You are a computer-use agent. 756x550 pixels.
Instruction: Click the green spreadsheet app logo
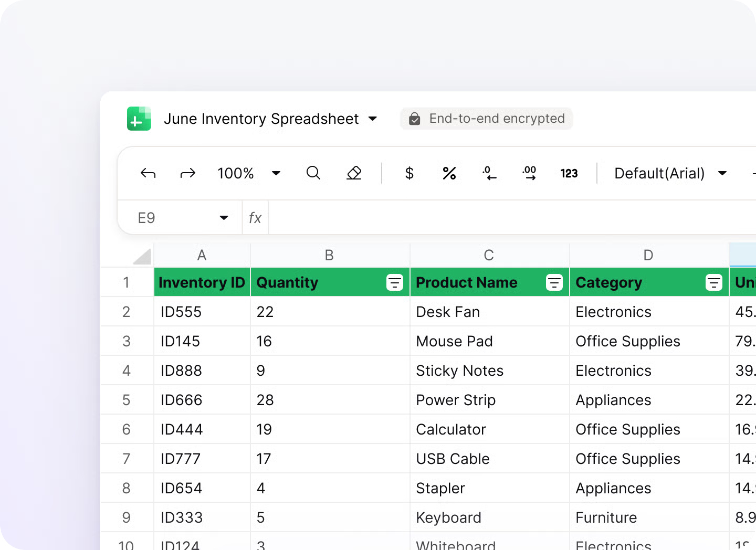click(x=139, y=119)
